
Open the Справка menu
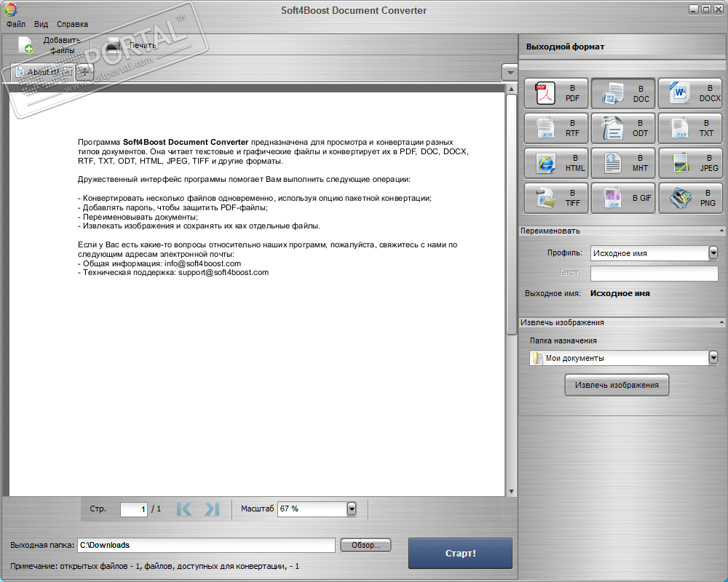[72, 24]
